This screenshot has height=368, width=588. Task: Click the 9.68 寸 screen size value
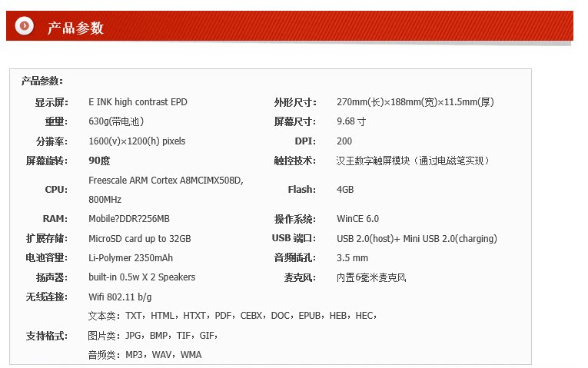[x=351, y=121]
